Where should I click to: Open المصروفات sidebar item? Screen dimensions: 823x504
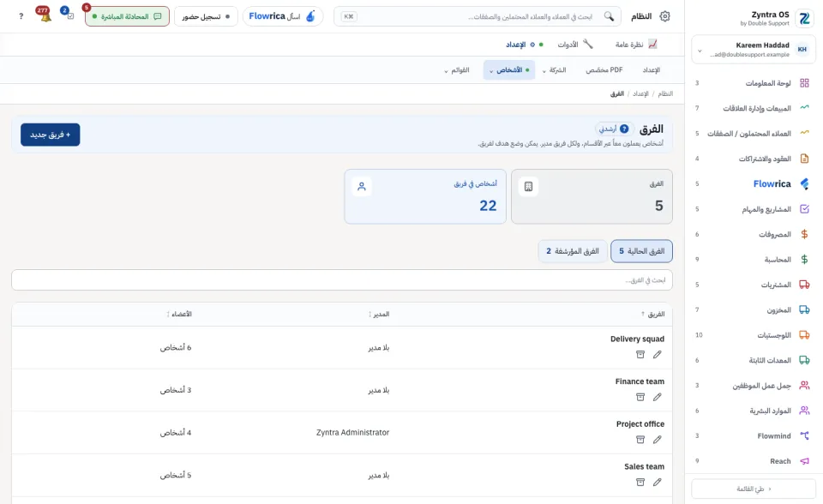[x=752, y=234]
